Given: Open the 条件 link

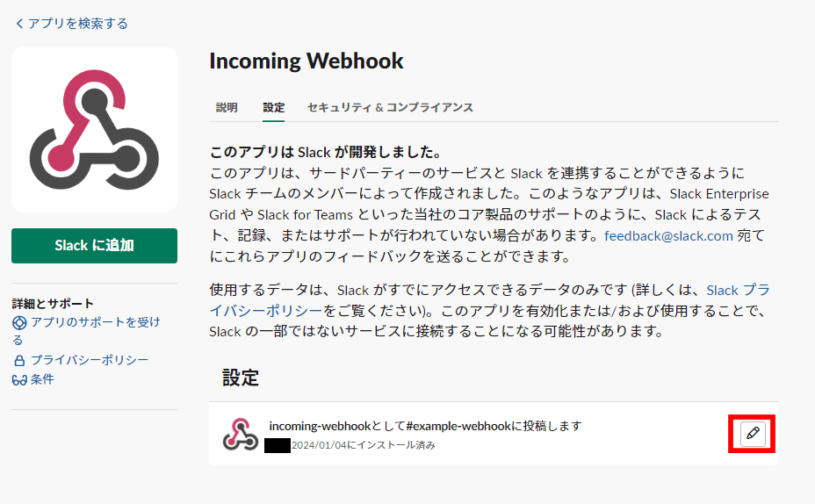Looking at the screenshot, I should tap(42, 379).
